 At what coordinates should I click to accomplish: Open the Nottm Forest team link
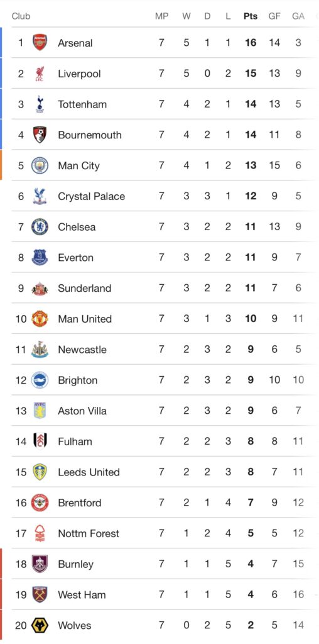(89, 533)
